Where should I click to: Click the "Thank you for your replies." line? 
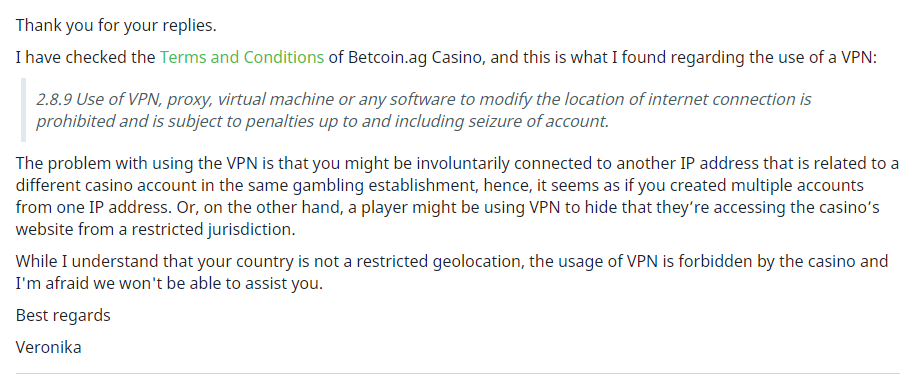coord(116,26)
